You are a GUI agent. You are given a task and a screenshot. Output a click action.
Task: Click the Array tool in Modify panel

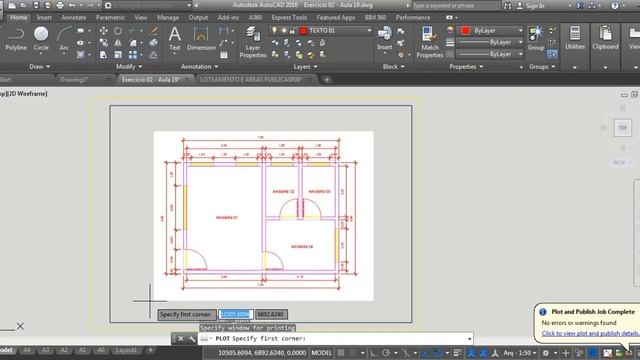point(133,55)
